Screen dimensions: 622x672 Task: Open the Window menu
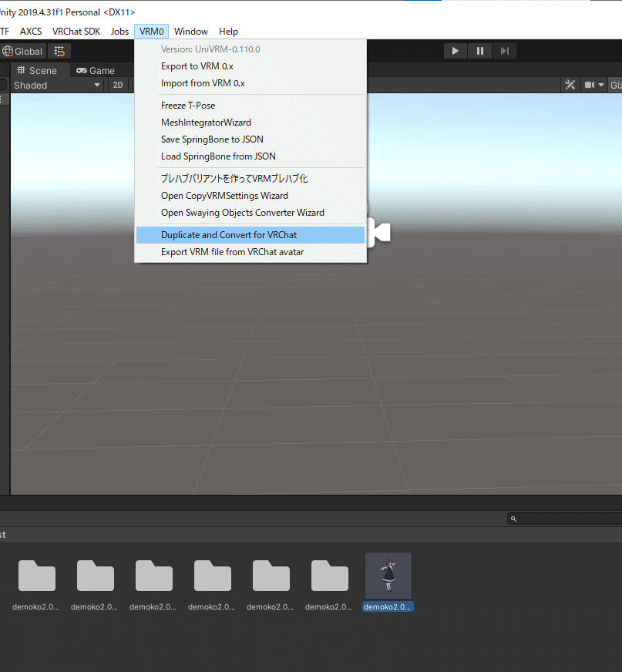coord(190,32)
